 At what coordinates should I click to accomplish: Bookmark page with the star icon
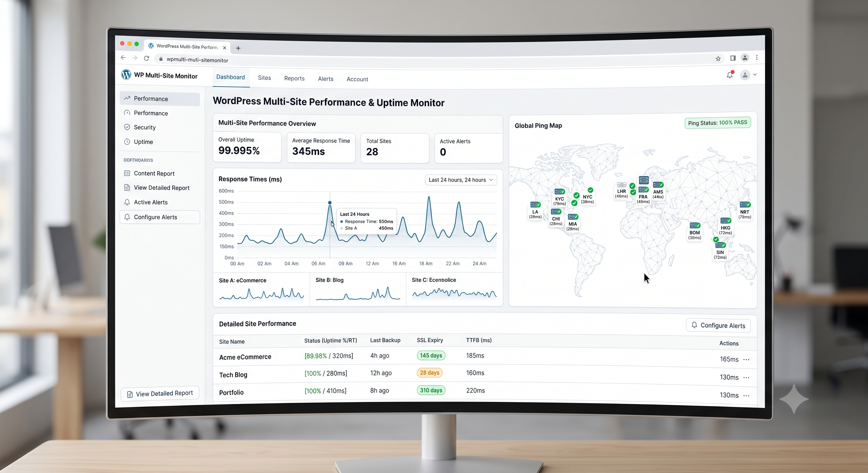[718, 59]
